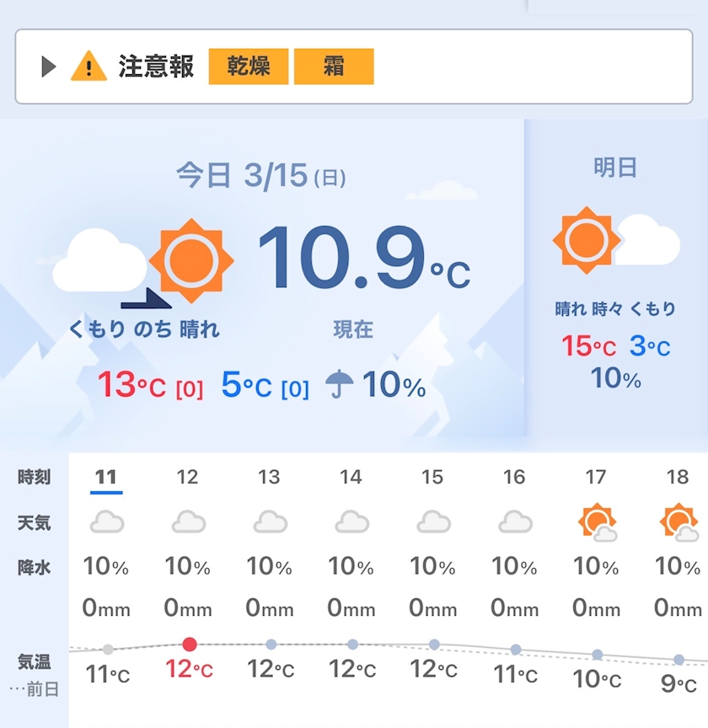Select the 11 o'clock hour column

(106, 478)
